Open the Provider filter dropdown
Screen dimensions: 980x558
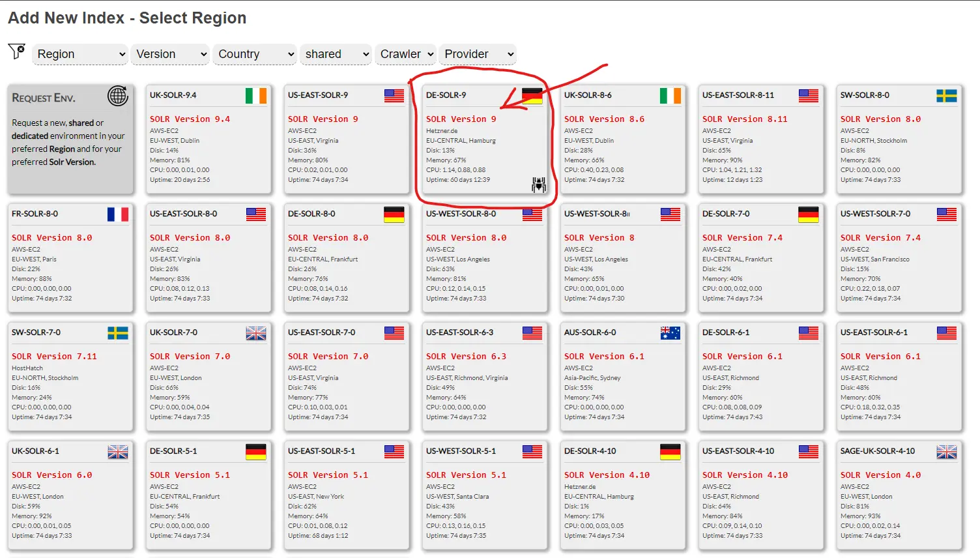[x=478, y=54]
